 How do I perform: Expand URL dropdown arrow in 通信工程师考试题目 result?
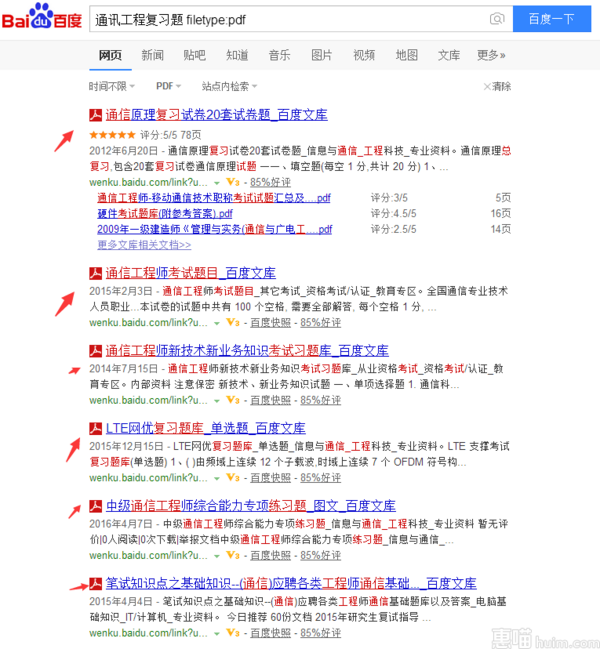point(216,323)
